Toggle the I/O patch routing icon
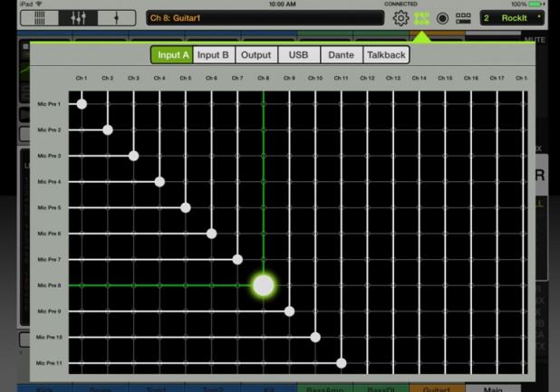 pyautogui.click(x=421, y=18)
